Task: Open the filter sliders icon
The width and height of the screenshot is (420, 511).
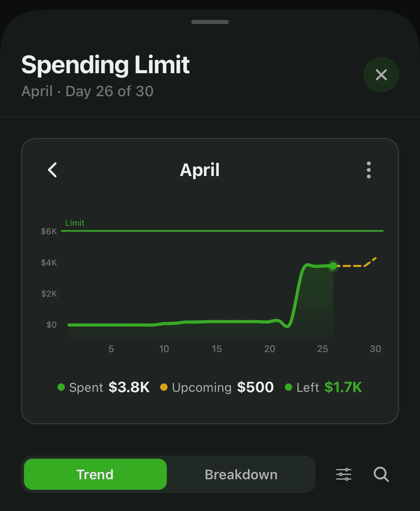Action: coord(344,474)
